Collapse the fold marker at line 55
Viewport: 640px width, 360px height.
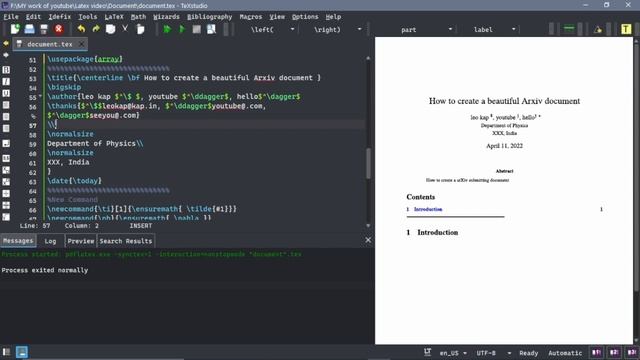point(40,96)
